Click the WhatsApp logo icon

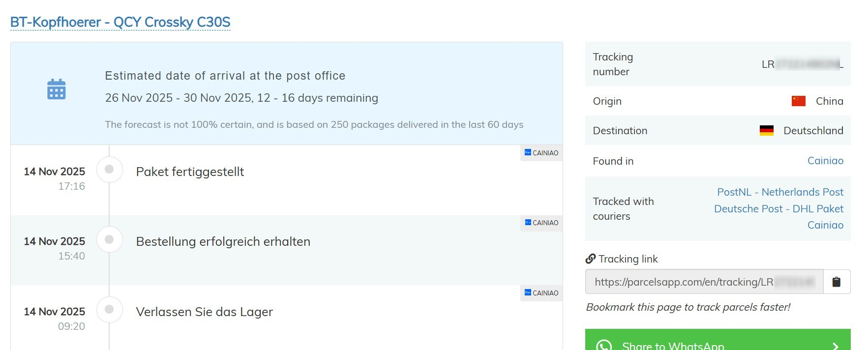point(604,345)
